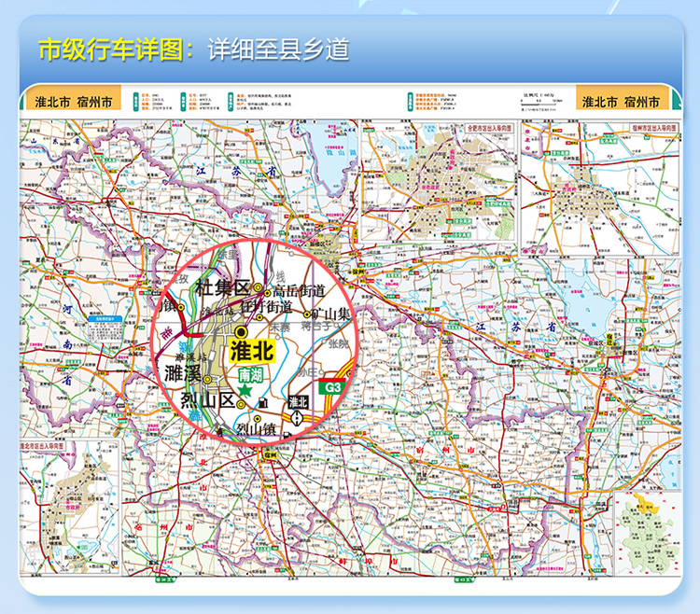Click the 高岳街道 label
The image size is (700, 614).
pos(298,290)
